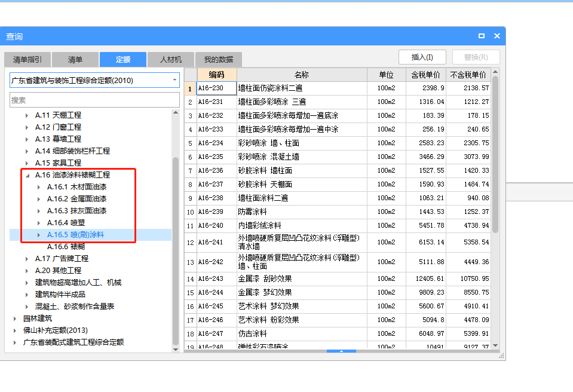Select 建筑构件半成品 tree item
The image size is (573, 392).
pyautogui.click(x=60, y=295)
